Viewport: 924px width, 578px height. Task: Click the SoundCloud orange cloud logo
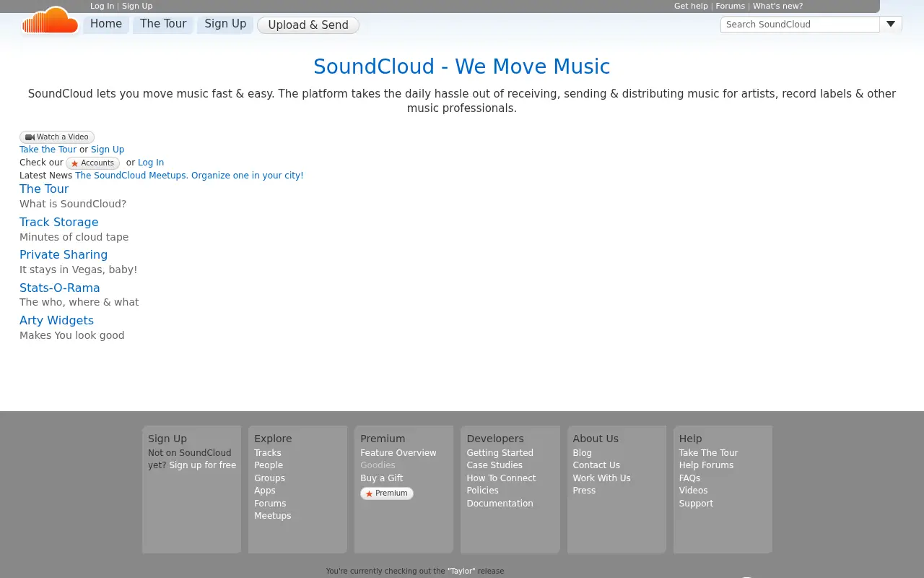(x=50, y=21)
